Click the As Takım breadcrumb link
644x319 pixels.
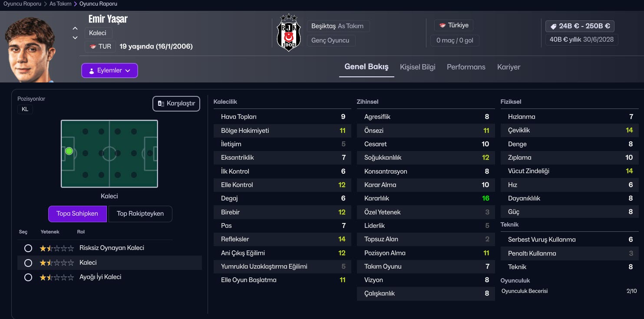click(60, 4)
